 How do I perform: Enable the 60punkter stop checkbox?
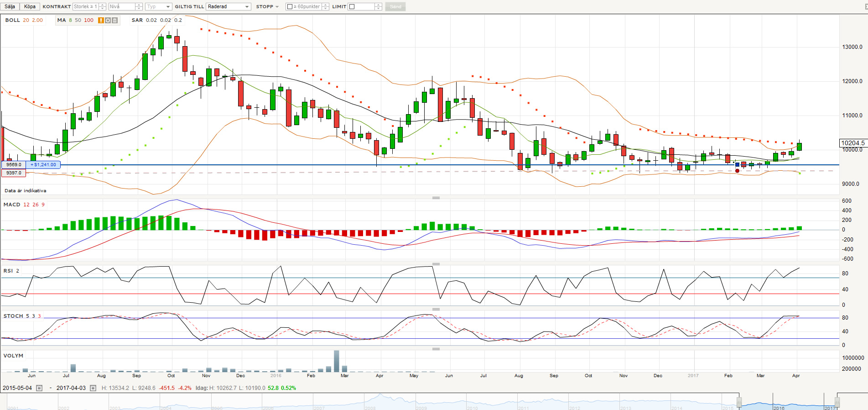point(290,7)
